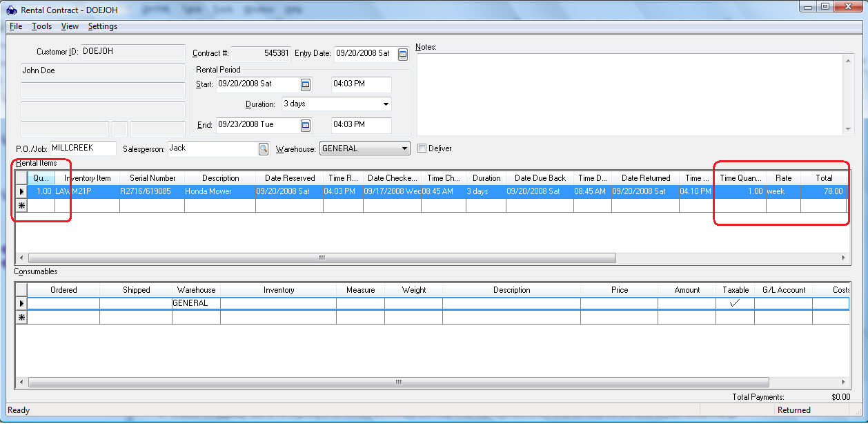Enable the Deliver checkbox
868x424 pixels.
(x=422, y=148)
